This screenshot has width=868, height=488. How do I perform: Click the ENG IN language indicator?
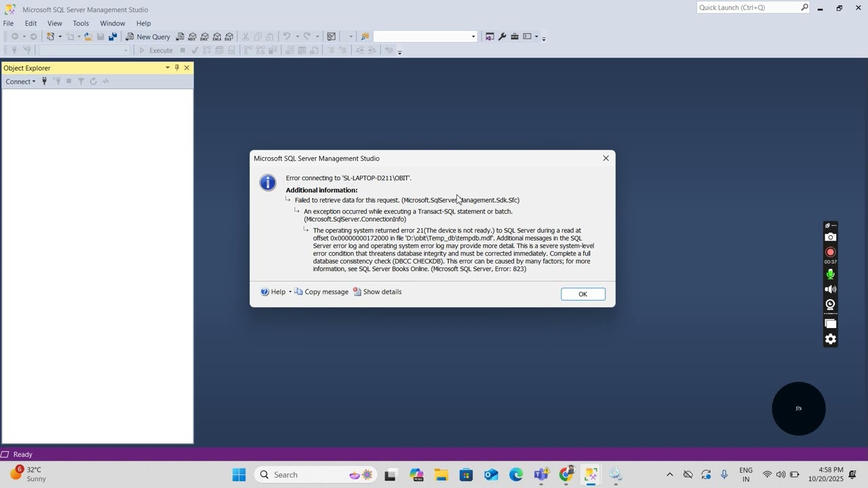tap(745, 474)
